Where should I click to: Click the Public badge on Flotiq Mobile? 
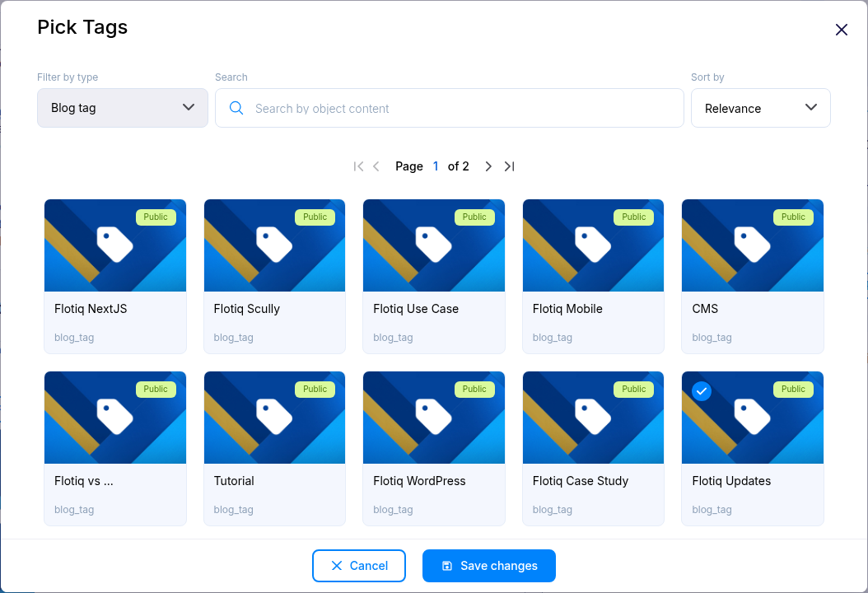[x=634, y=217]
